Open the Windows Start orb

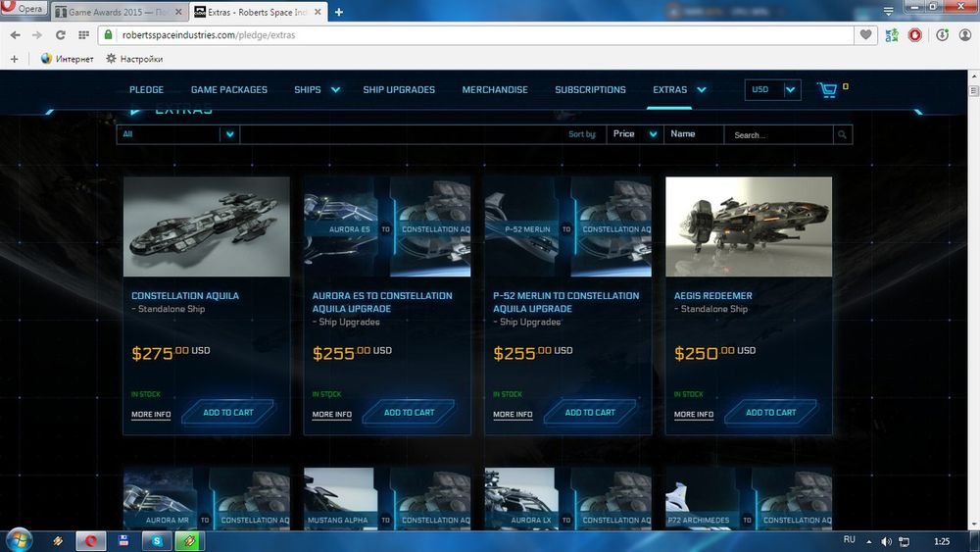click(x=19, y=540)
